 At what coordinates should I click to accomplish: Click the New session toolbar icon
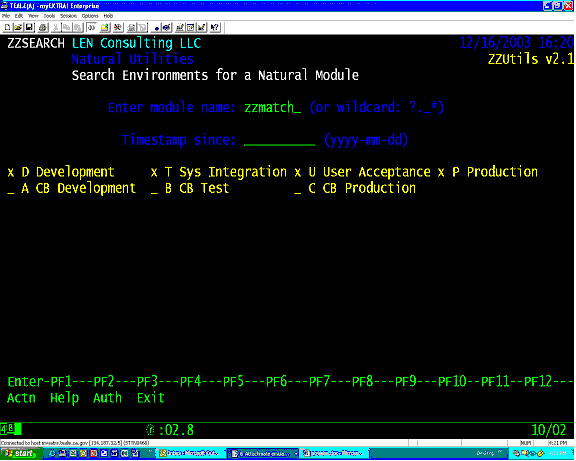click(x=7, y=27)
